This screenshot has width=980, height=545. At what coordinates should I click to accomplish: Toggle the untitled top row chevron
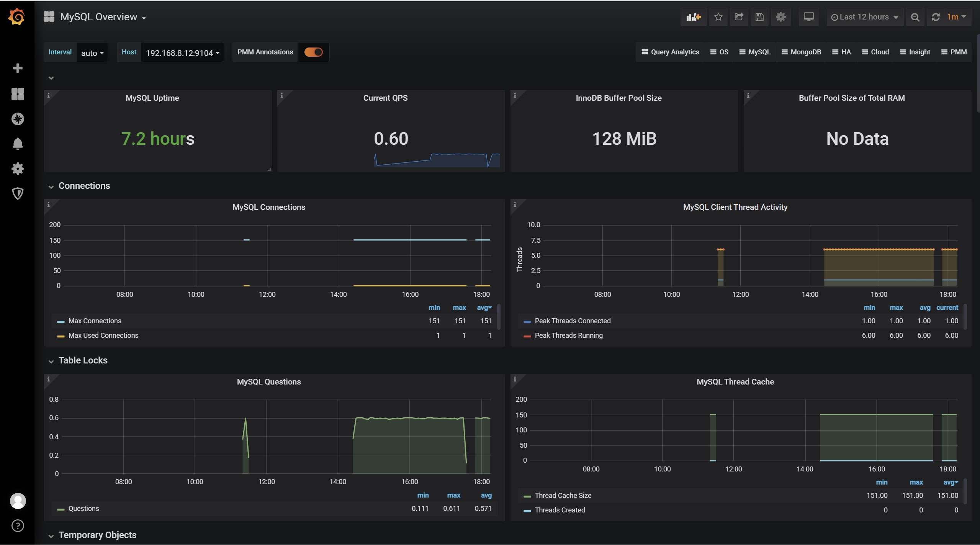point(51,78)
